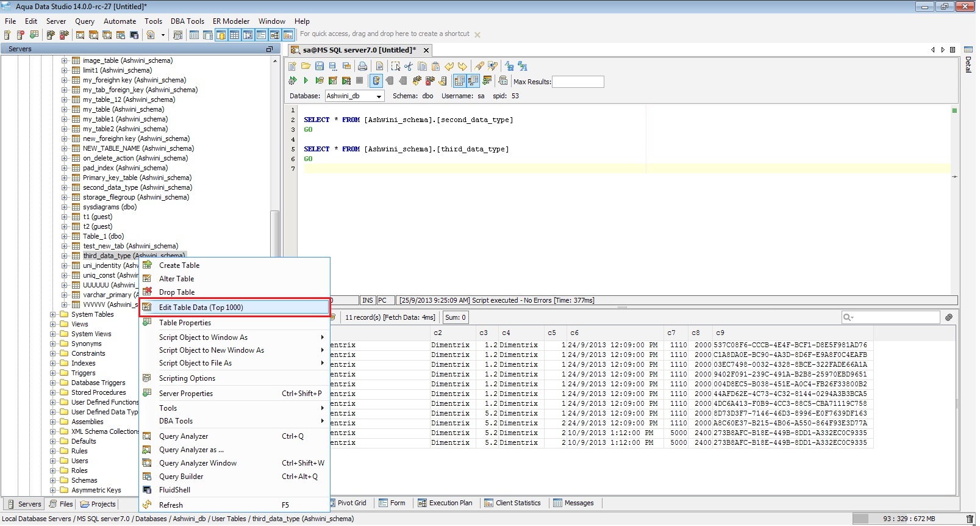
Task: Toggle the highlighted auto-commit toolbar button
Action: click(x=376, y=81)
